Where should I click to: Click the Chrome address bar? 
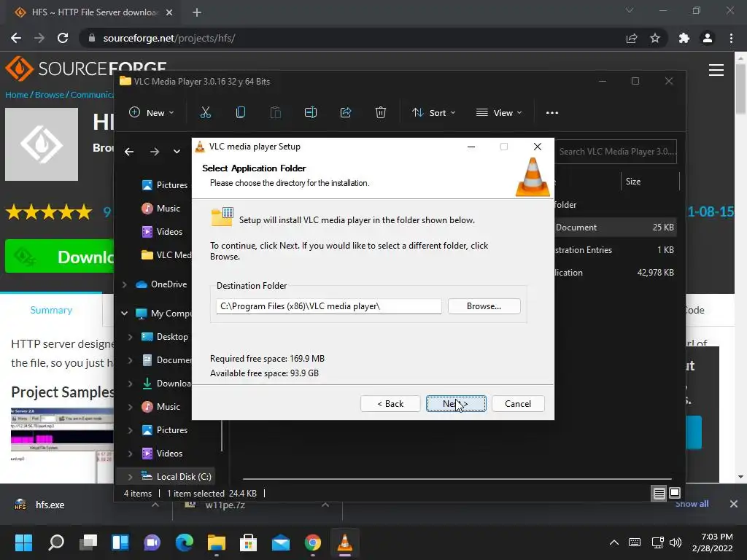tap(352, 38)
